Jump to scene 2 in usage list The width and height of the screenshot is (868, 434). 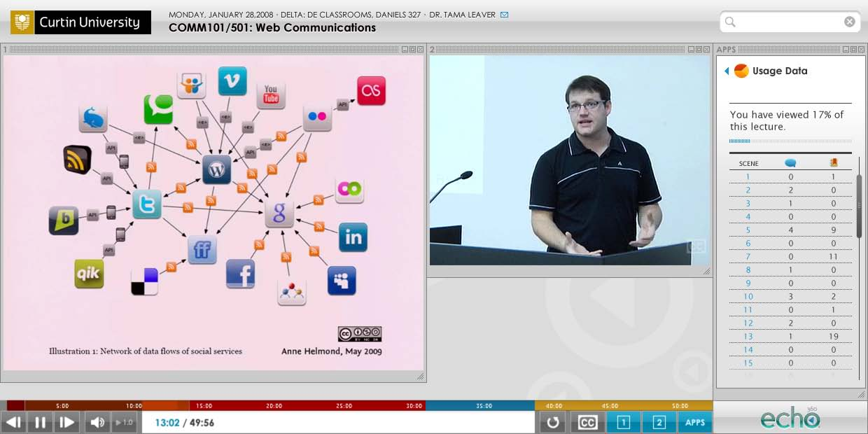tap(748, 190)
